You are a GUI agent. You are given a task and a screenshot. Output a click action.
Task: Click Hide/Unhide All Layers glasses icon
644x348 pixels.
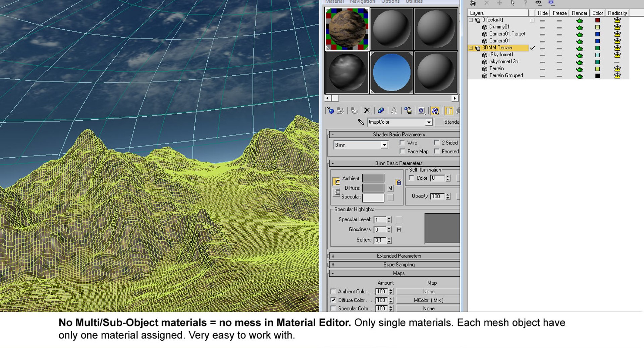[x=538, y=3]
